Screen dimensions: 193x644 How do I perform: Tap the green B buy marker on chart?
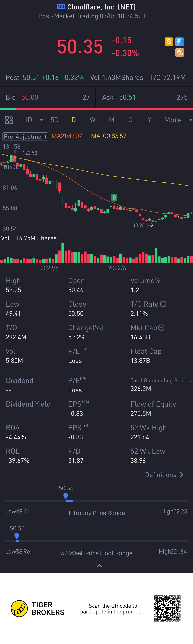(114, 197)
